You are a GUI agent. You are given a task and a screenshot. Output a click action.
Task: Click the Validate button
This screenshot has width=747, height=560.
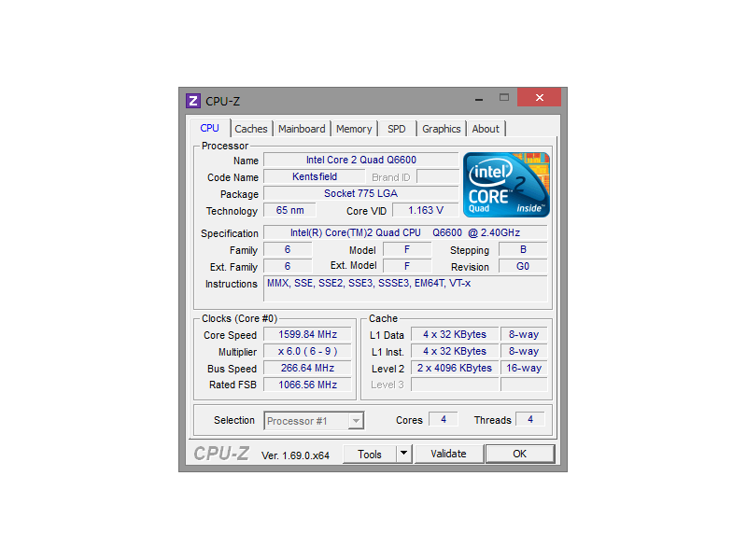(448, 454)
